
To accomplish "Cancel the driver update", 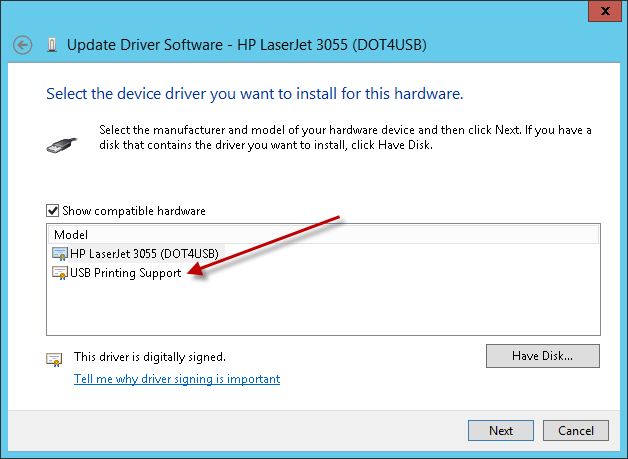I will tap(575, 431).
